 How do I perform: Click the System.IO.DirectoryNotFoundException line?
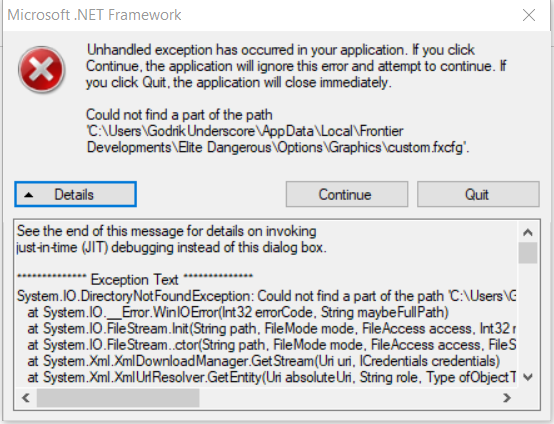(x=266, y=296)
